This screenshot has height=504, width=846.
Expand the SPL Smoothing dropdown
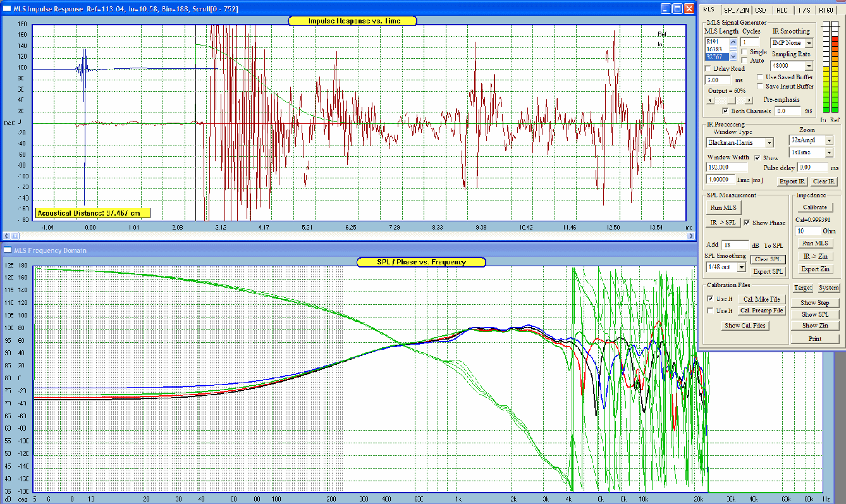[x=742, y=267]
